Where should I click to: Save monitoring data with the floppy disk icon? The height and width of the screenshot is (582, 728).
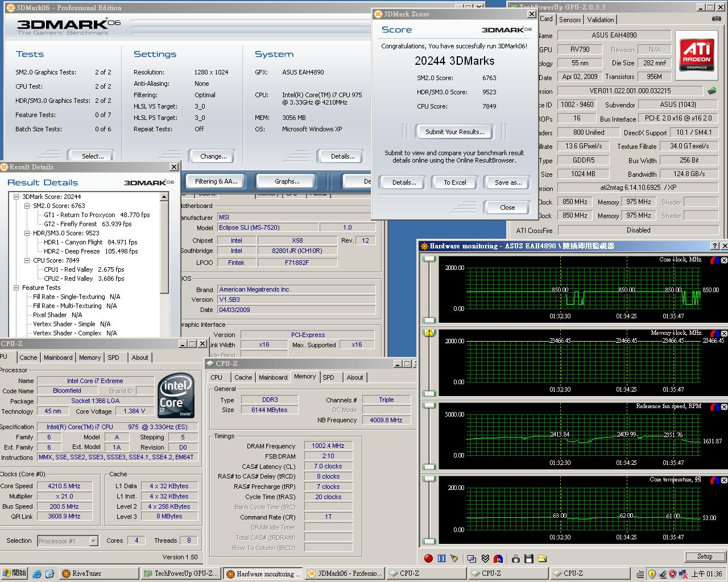(x=529, y=559)
